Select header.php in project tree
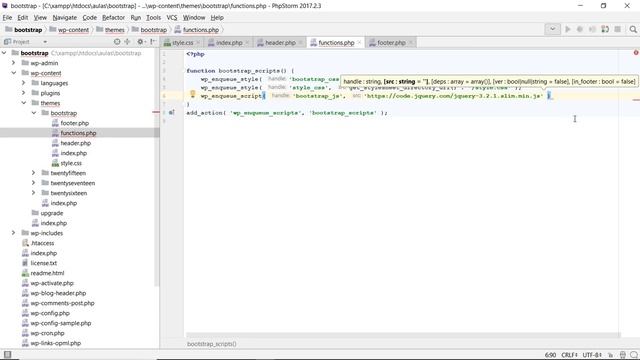The width and height of the screenshot is (640, 360). pos(76,143)
